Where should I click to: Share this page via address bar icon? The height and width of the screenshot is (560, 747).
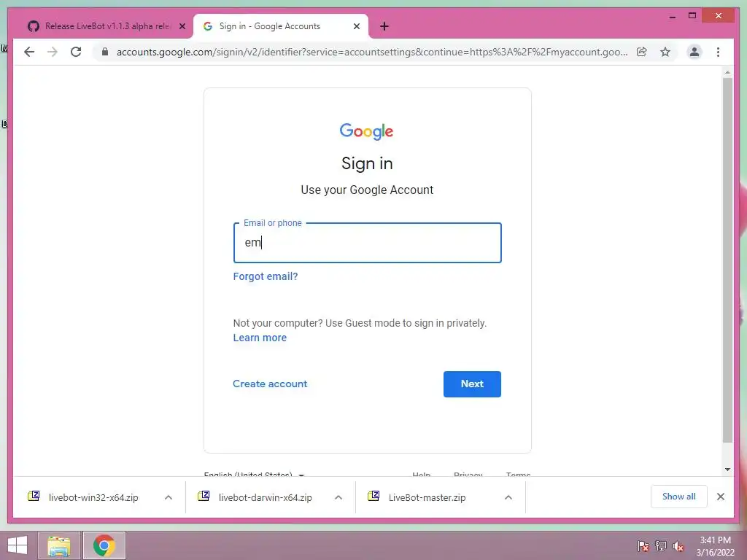[x=642, y=52]
